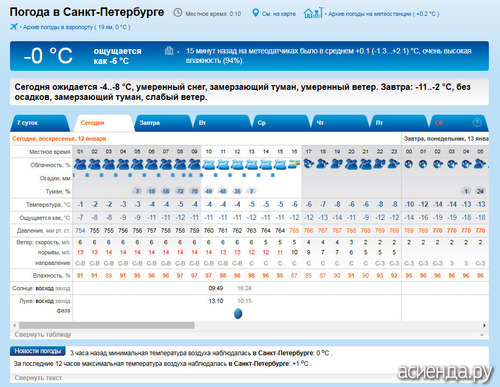This screenshot has width=500, height=387.
Task: Open Архив погоды на метеостанции link
Action: pyautogui.click(x=384, y=14)
